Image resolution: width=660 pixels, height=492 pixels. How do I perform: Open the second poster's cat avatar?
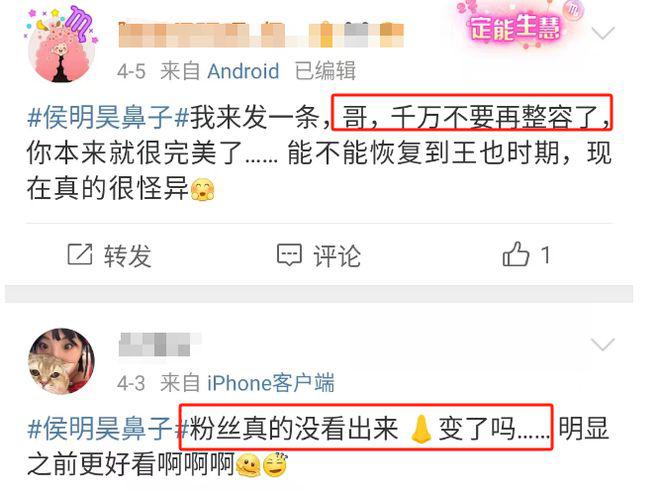tap(61, 362)
